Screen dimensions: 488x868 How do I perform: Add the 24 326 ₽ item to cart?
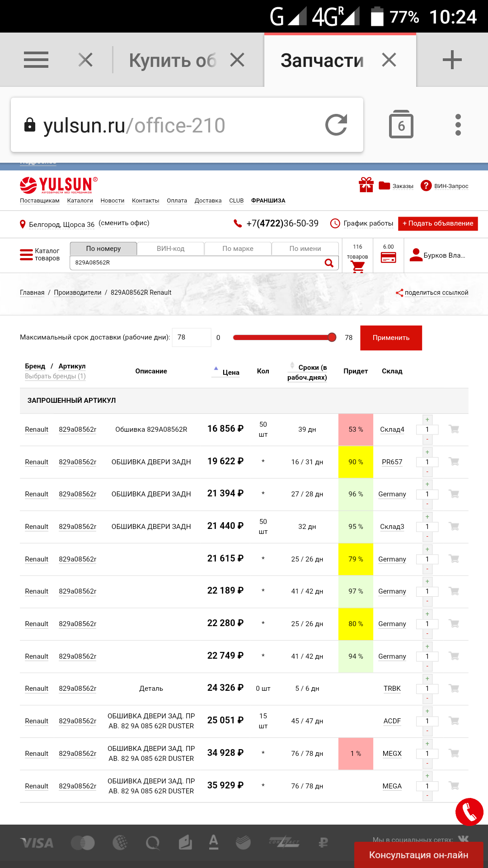(x=454, y=688)
